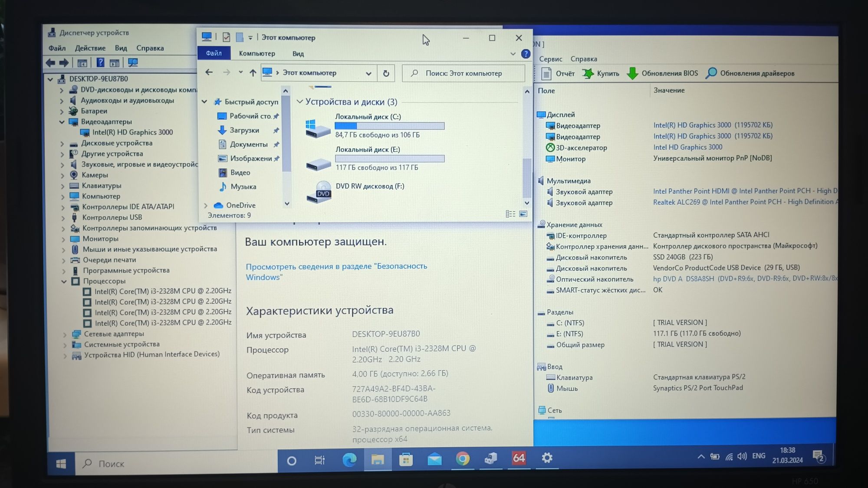This screenshot has width=868, height=488.
Task: Click Intel HD Graphics 3000 3D-акселератор value link
Action: [688, 147]
